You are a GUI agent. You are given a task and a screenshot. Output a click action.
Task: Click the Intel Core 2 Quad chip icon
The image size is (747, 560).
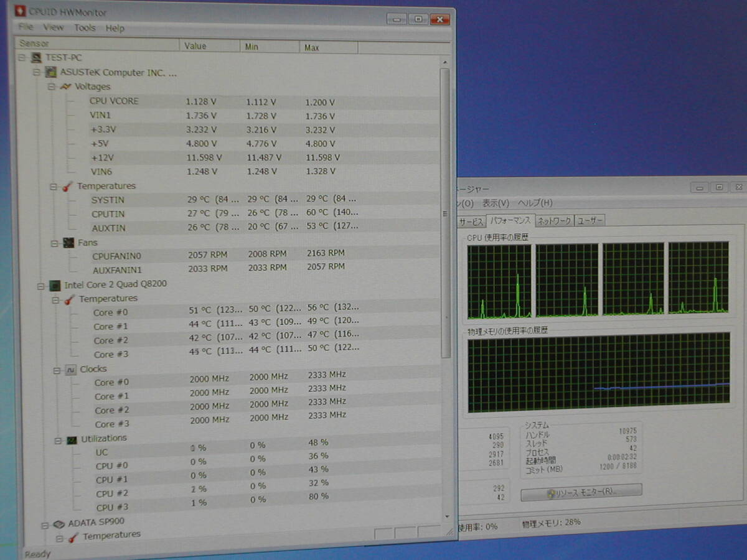pyautogui.click(x=55, y=285)
